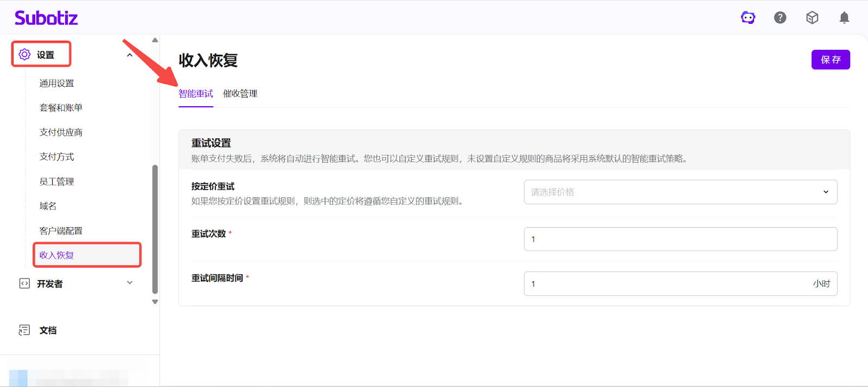868x387 pixels.
Task: Click the 开发者 code bracket icon
Action: click(x=24, y=283)
